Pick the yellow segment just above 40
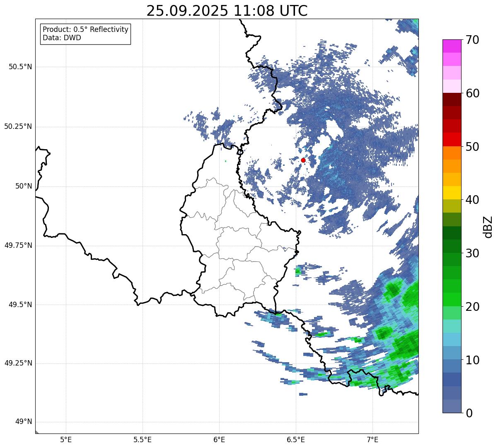Screen dimensions: 498x448 [x=452, y=193]
